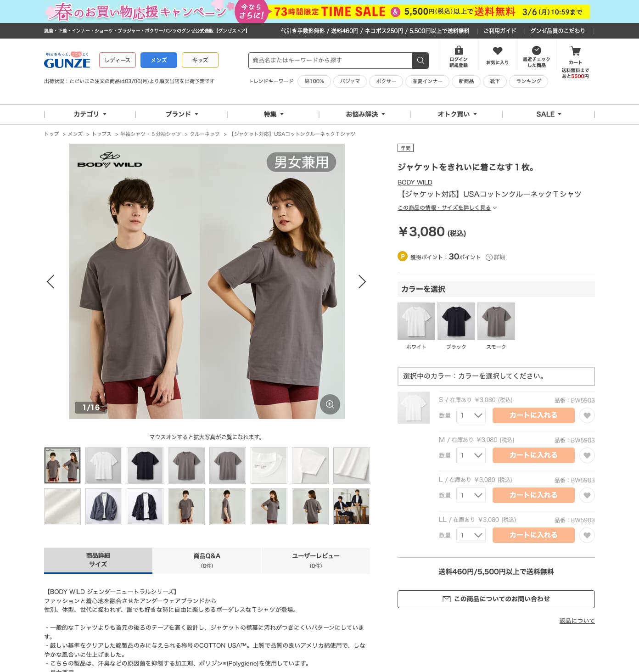Viewport: 639px width, 672px height.
Task: Show previous product image arrow
Action: coord(50,281)
